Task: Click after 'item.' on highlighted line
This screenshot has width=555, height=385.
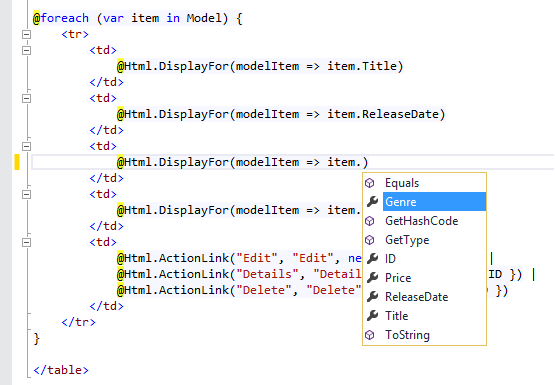Action: point(361,162)
